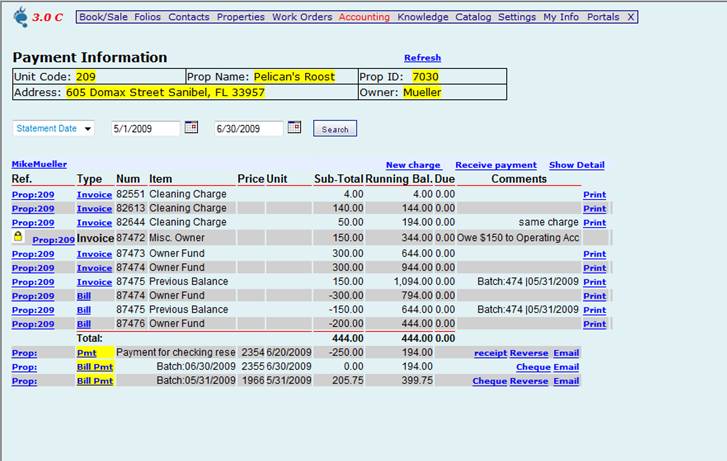727x461 pixels.
Task: Open the Pmt link for payment 2354
Action: (x=86, y=353)
